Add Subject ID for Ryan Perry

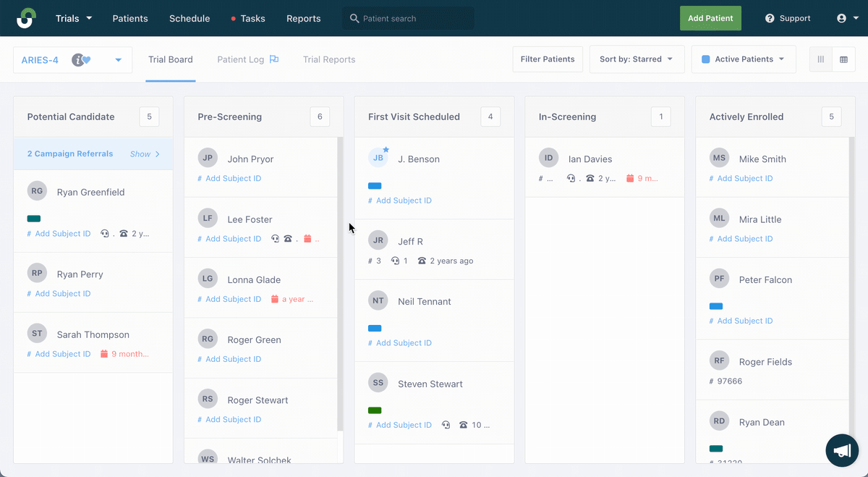click(59, 294)
